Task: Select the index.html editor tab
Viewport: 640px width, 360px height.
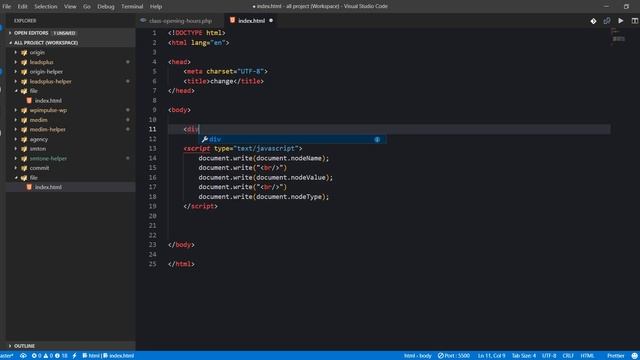Action: (251, 20)
